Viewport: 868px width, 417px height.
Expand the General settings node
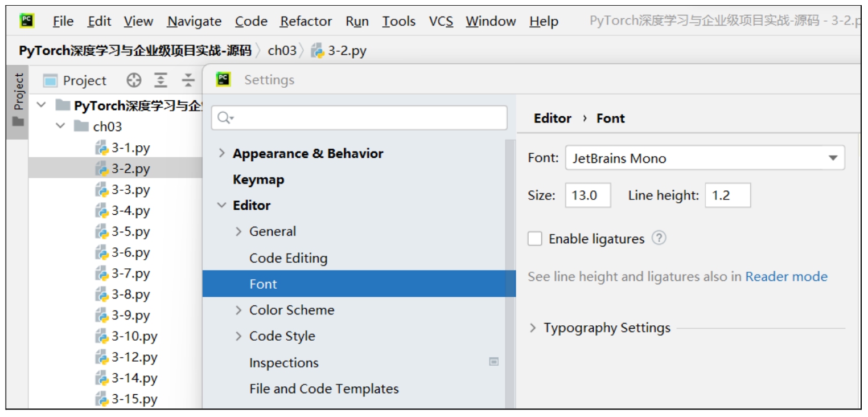[238, 231]
